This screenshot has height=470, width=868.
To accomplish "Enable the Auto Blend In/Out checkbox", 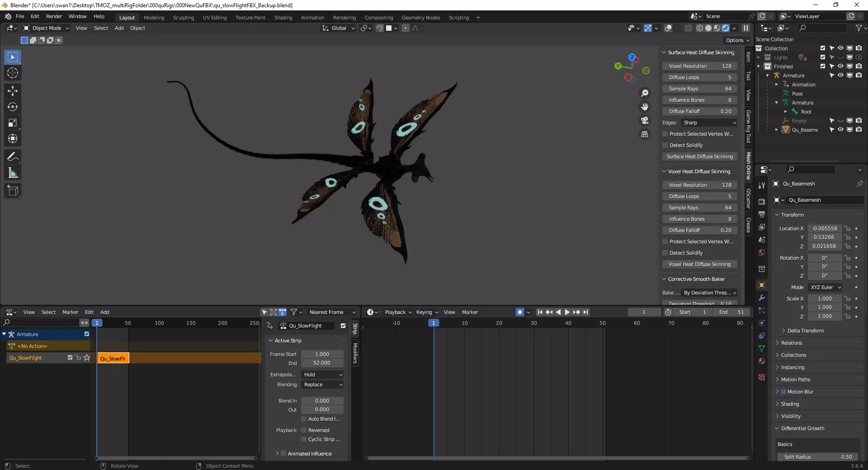I will pos(304,419).
